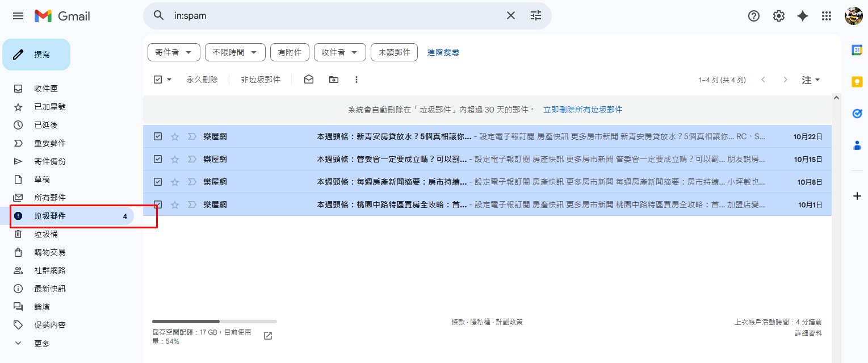Click the mark as read envelope icon

click(x=309, y=80)
